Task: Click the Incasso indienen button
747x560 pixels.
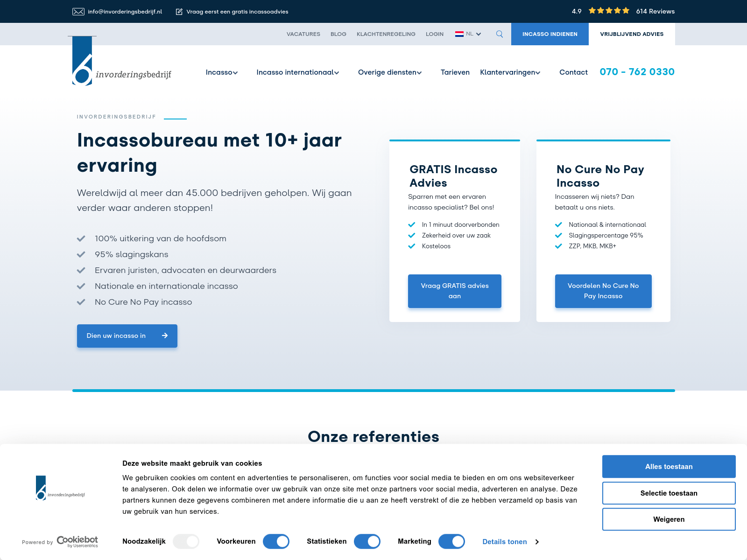Action: pyautogui.click(x=550, y=34)
